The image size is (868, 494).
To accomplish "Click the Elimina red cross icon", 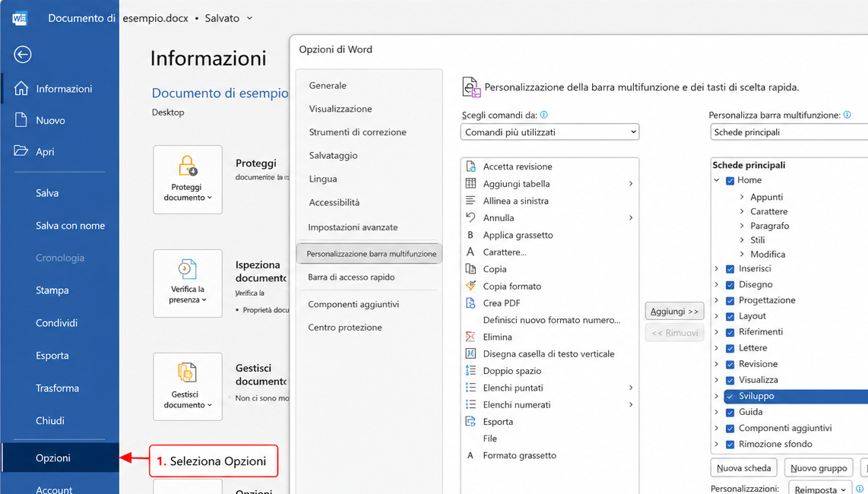I will (470, 337).
